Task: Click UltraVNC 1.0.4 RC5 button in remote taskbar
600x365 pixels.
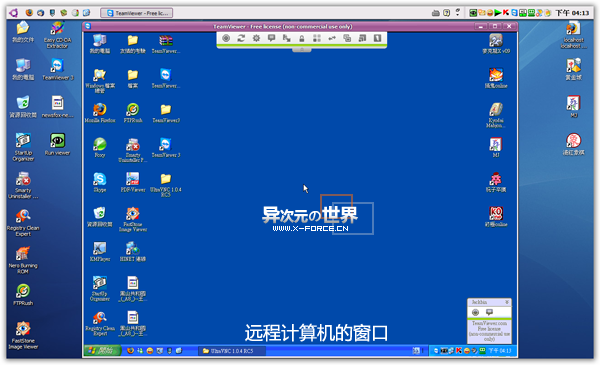Action: pos(232,350)
